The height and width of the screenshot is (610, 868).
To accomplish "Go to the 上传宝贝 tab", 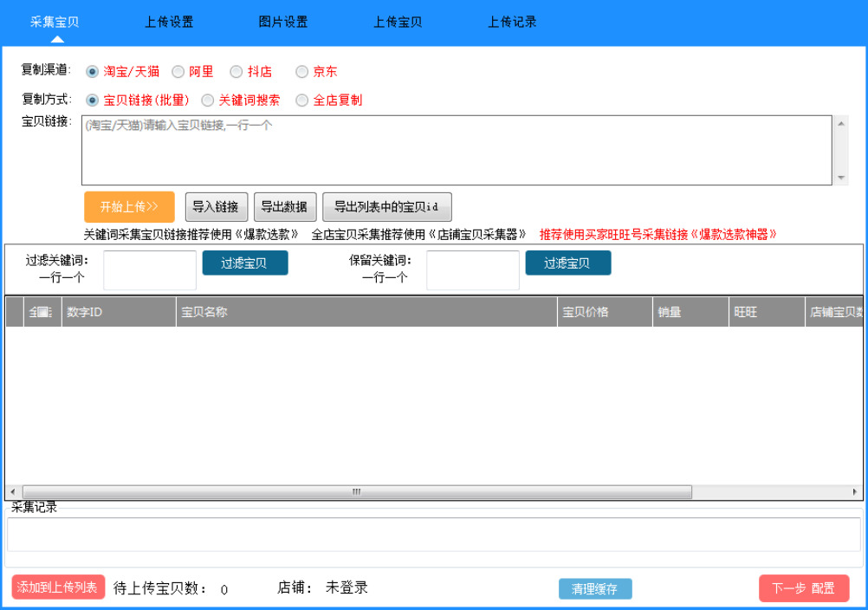I will pyautogui.click(x=398, y=23).
